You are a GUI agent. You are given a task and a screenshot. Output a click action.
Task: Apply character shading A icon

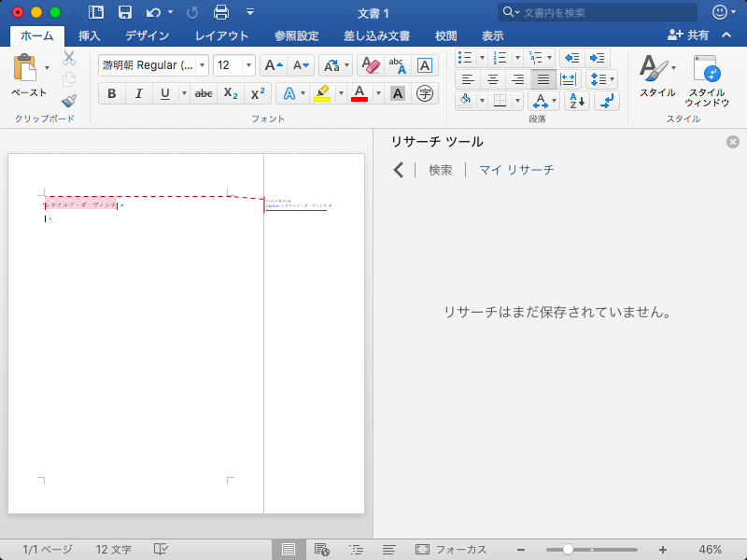[x=398, y=93]
